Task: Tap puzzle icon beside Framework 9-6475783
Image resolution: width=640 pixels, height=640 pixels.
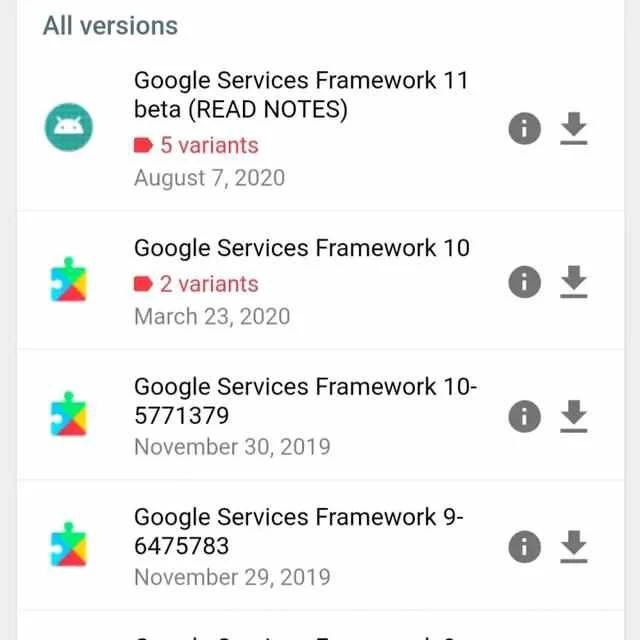Action: tap(69, 546)
